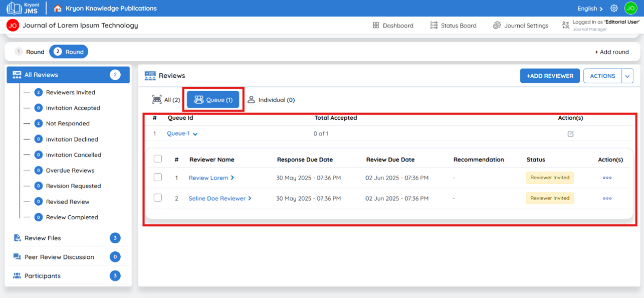644x298 pixels.
Task: Filter by Invitation Cancelled
Action: click(x=74, y=155)
